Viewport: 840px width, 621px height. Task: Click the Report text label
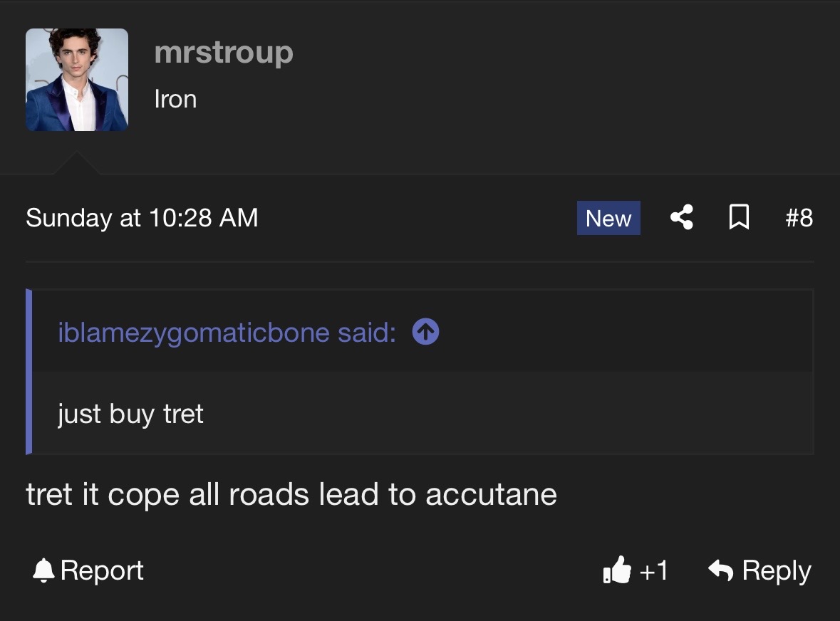[x=102, y=570]
